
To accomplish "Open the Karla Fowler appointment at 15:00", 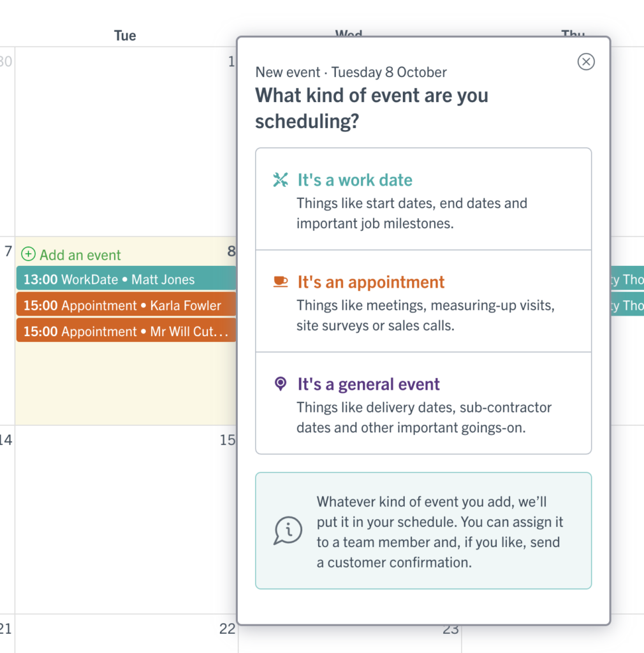I will tap(126, 305).
